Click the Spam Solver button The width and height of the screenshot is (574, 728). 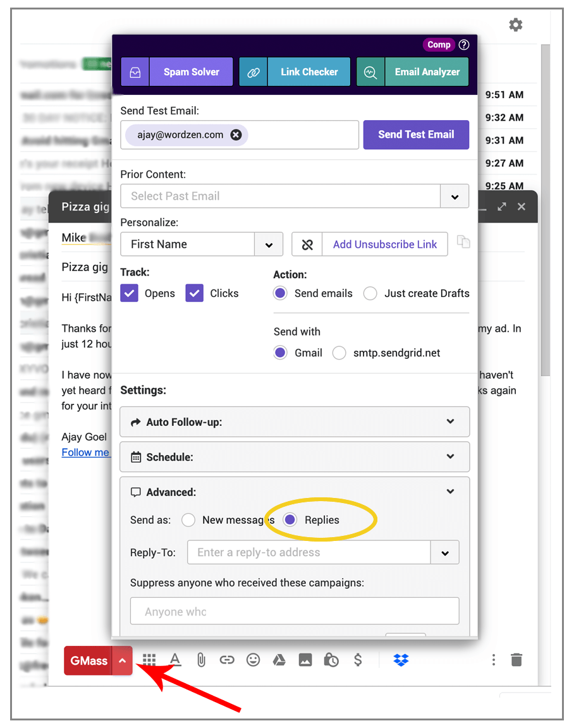[192, 72]
